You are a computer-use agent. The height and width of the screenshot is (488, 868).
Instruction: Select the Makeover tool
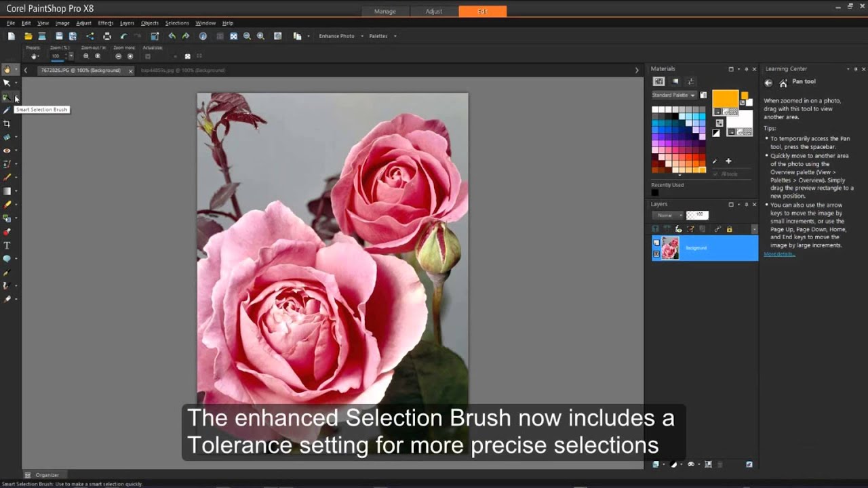click(7, 164)
